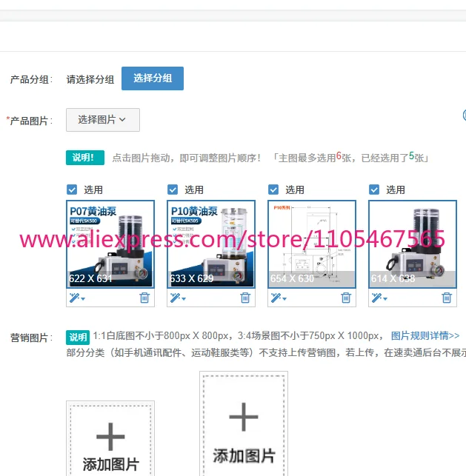
Task: Uncheck 选用 checkbox above P10黄油泵 image
Action: (173, 190)
